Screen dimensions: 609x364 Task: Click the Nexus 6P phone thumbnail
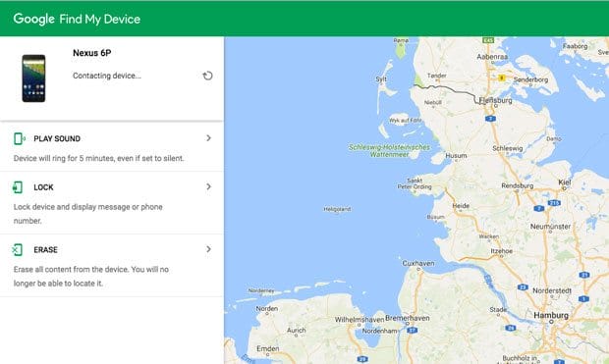tap(33, 78)
